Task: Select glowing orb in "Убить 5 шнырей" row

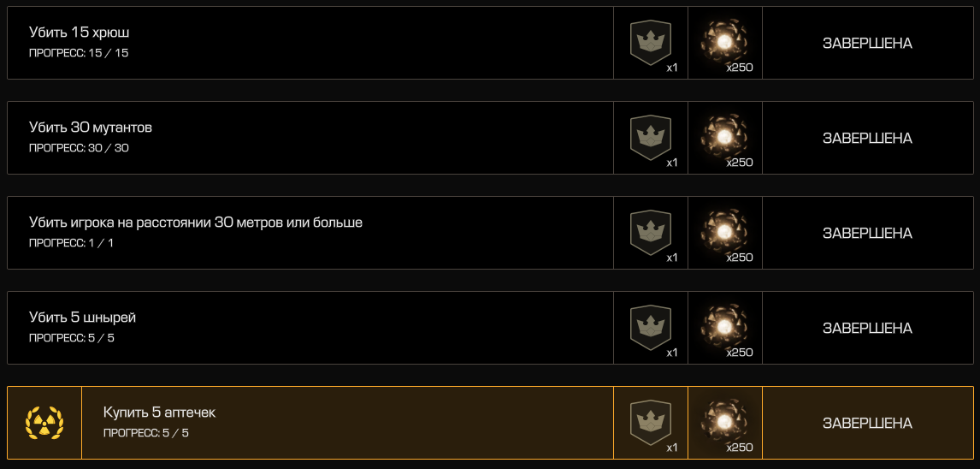Action: pos(724,328)
